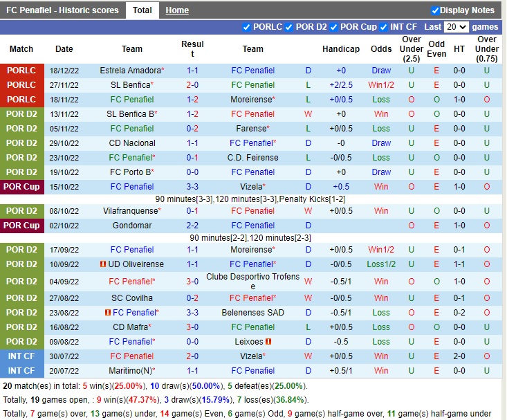Click POR Cup badge on Vizela 15/10/22 row
This screenshot has height=420, width=507.
tap(21, 187)
